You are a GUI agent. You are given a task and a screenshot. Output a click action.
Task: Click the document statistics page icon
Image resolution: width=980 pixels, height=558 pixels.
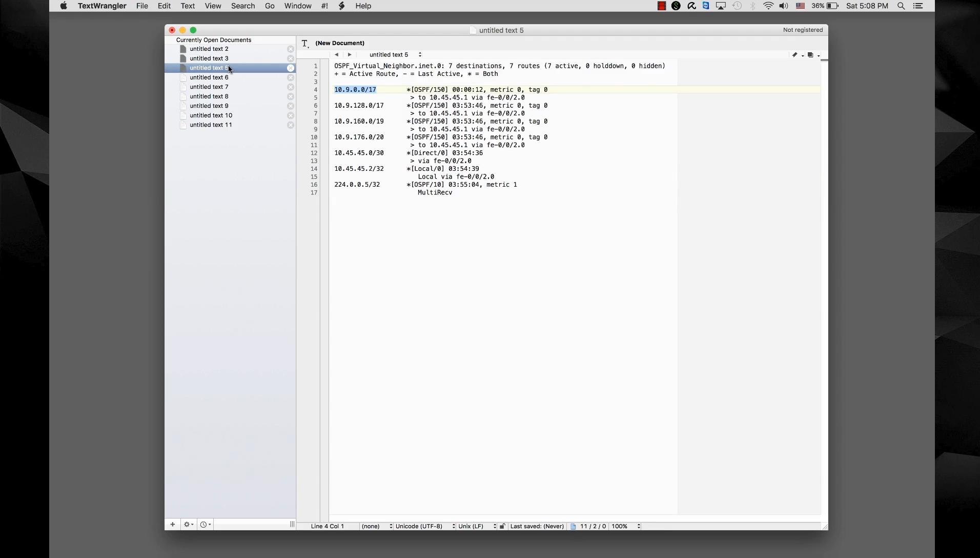(x=573, y=526)
